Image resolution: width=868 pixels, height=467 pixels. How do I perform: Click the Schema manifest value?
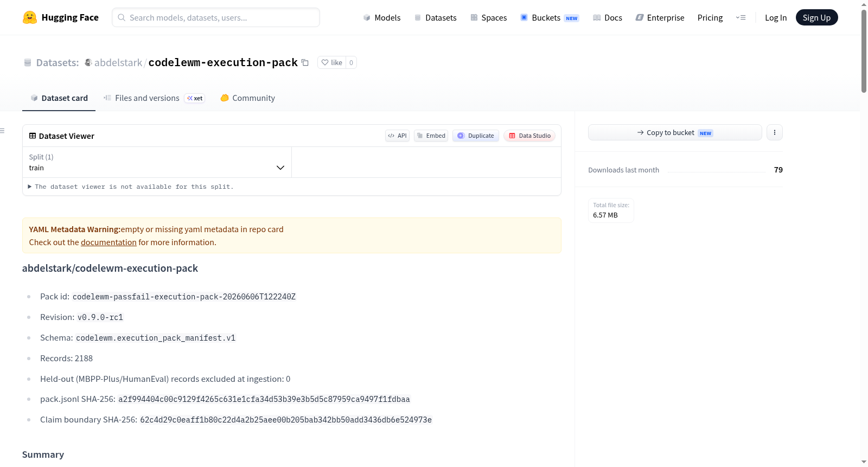(156, 338)
